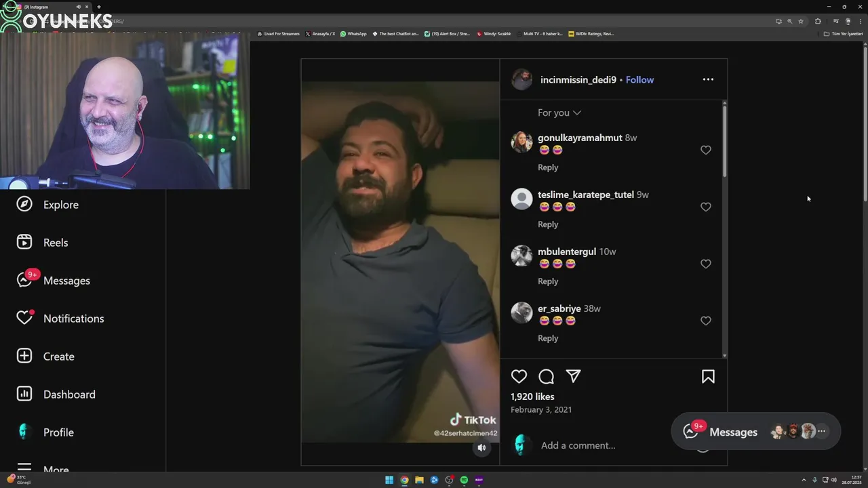Show hidden system tray icons

(x=804, y=480)
